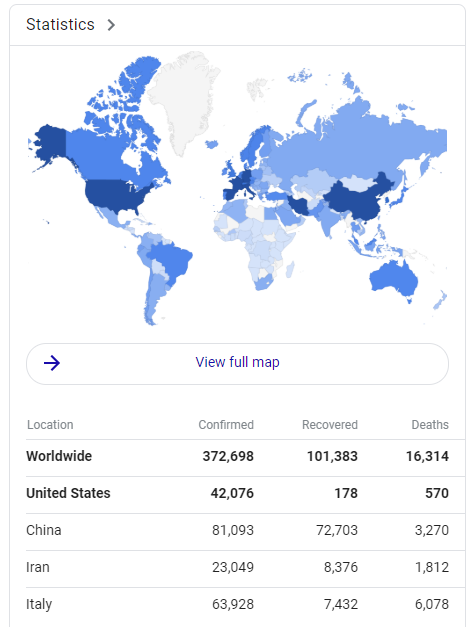Select China on the world map
This screenshot has width=475, height=627.
click(356, 202)
